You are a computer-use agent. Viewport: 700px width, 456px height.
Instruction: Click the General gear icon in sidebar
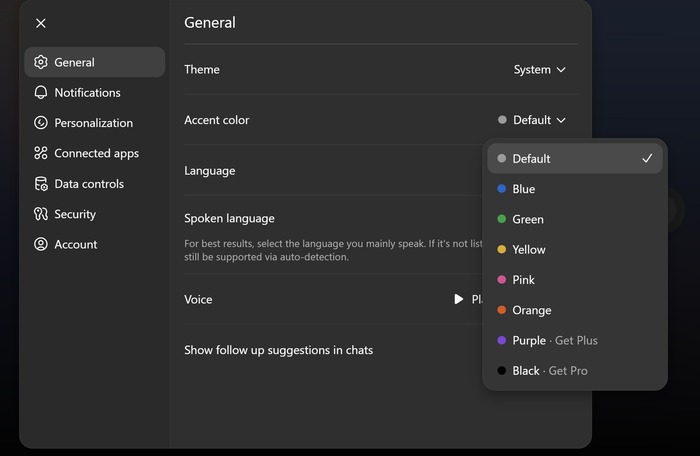(x=41, y=62)
